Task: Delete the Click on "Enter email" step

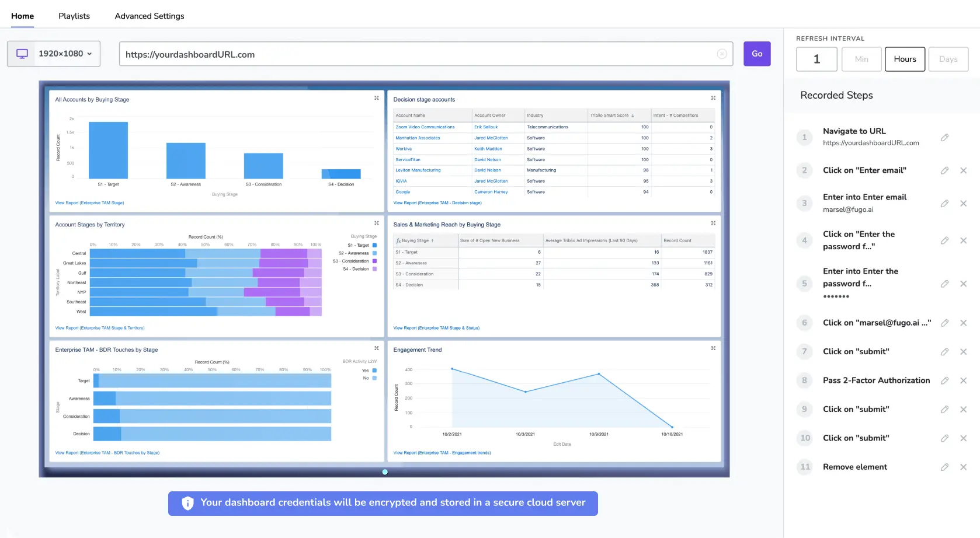Action: tap(963, 170)
